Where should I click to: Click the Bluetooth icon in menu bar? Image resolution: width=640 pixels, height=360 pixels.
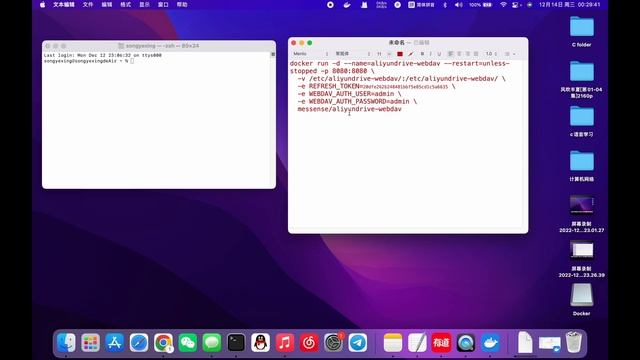tap(445, 4)
